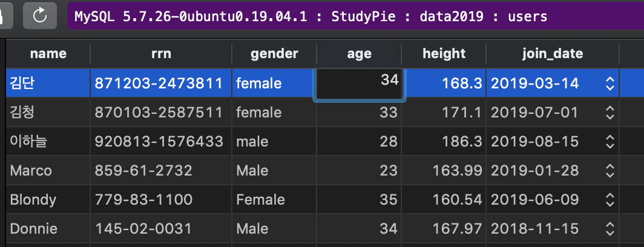Click date stepper for 2018-11-15 row

609,229
